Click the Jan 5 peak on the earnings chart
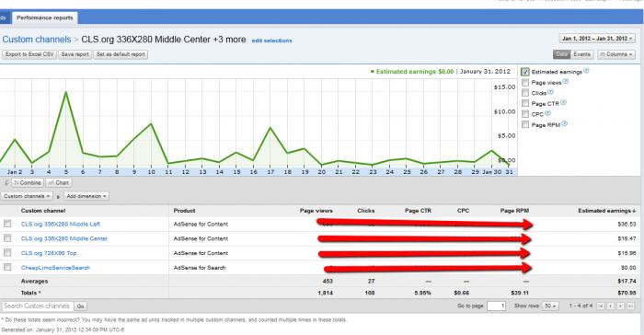Screen dimensions: 644x335 pyautogui.click(x=65, y=92)
